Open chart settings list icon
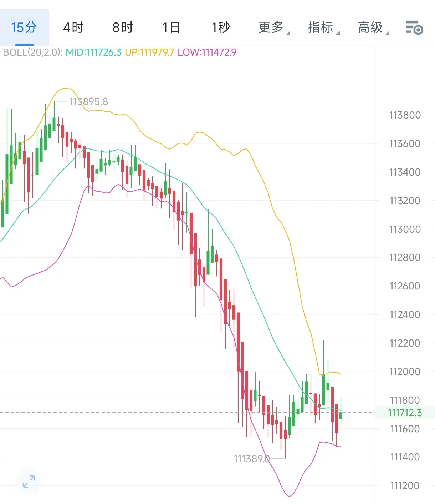Viewport: 435px width, 504px height. click(x=414, y=27)
